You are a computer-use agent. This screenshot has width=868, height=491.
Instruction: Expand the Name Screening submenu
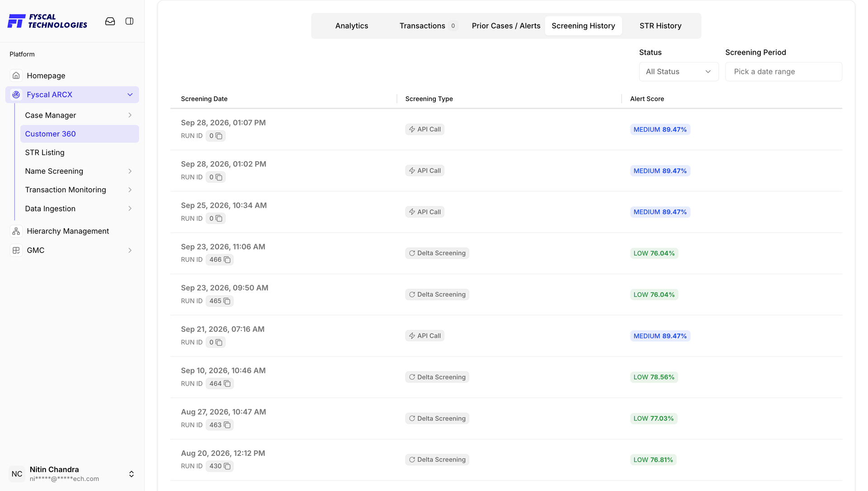(130, 171)
